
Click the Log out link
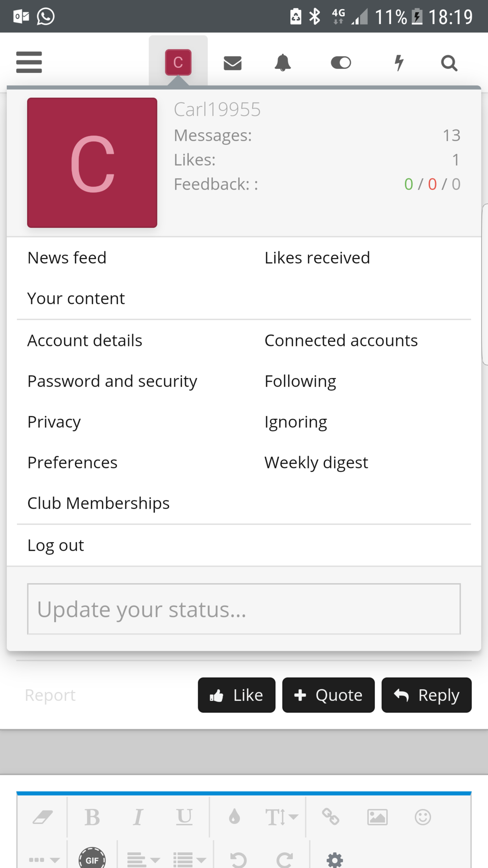[x=55, y=545]
